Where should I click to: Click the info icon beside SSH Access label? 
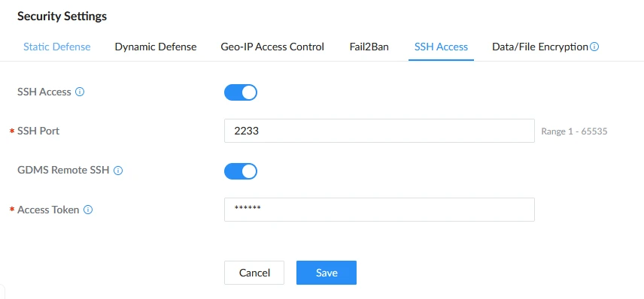click(x=80, y=92)
